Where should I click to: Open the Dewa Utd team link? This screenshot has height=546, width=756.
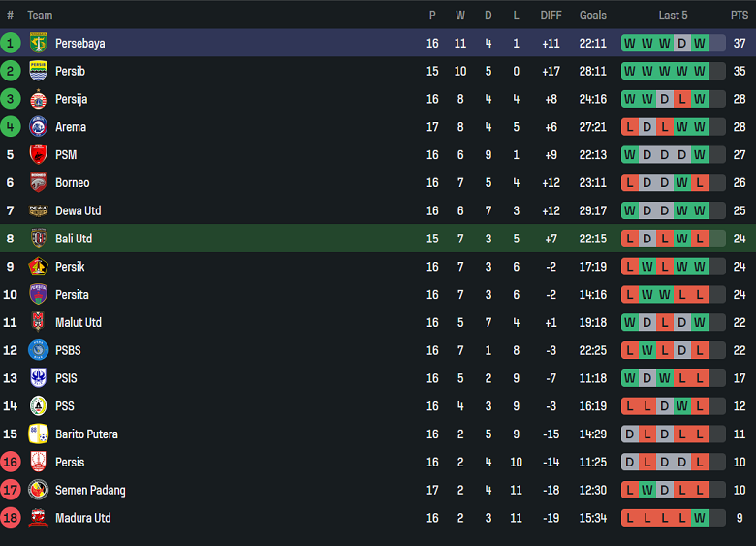[78, 210]
